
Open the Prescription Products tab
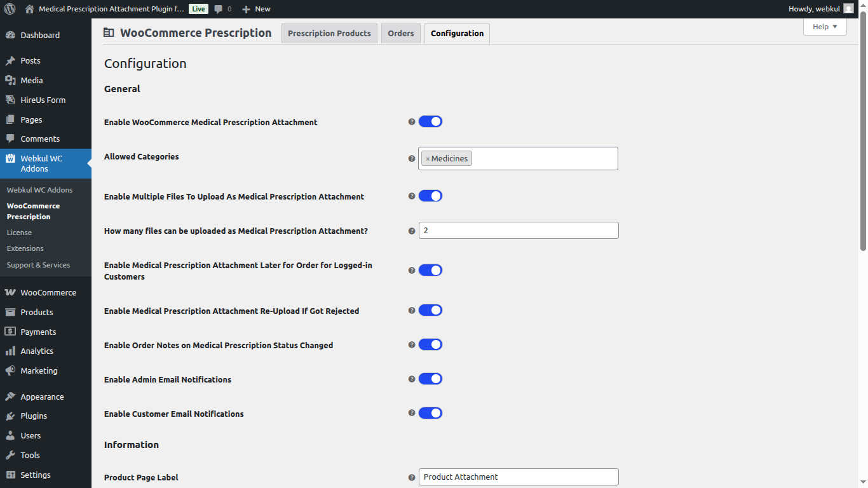pyautogui.click(x=329, y=33)
